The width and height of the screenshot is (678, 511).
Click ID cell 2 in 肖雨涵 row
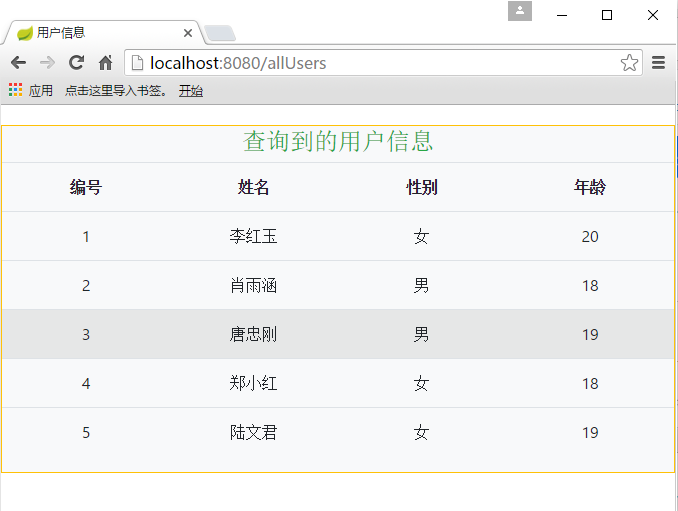click(x=86, y=286)
